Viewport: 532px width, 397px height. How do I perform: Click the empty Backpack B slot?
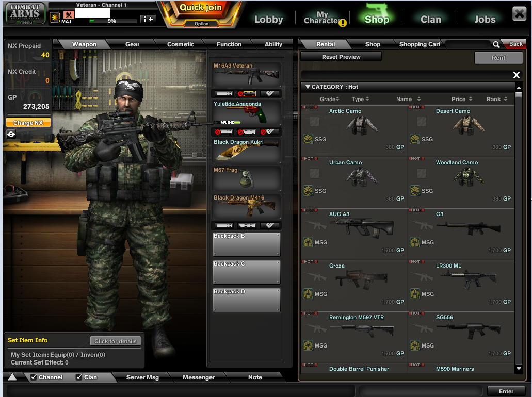click(247, 244)
